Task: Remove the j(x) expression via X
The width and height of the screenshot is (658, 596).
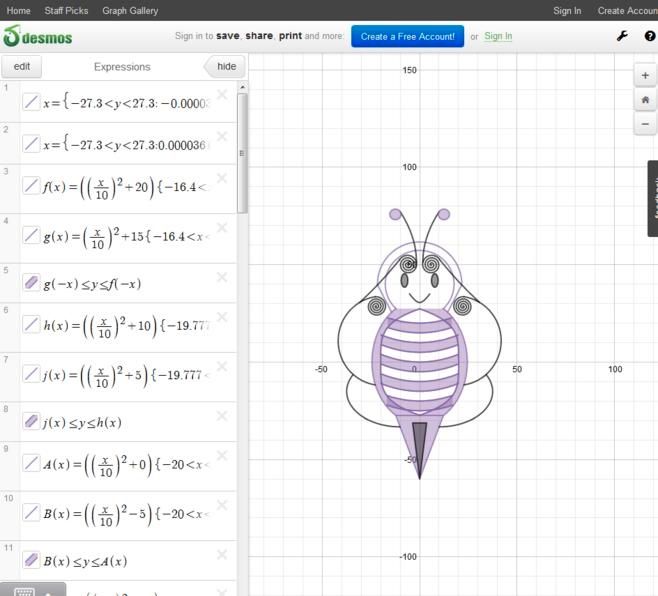Action: click(222, 366)
